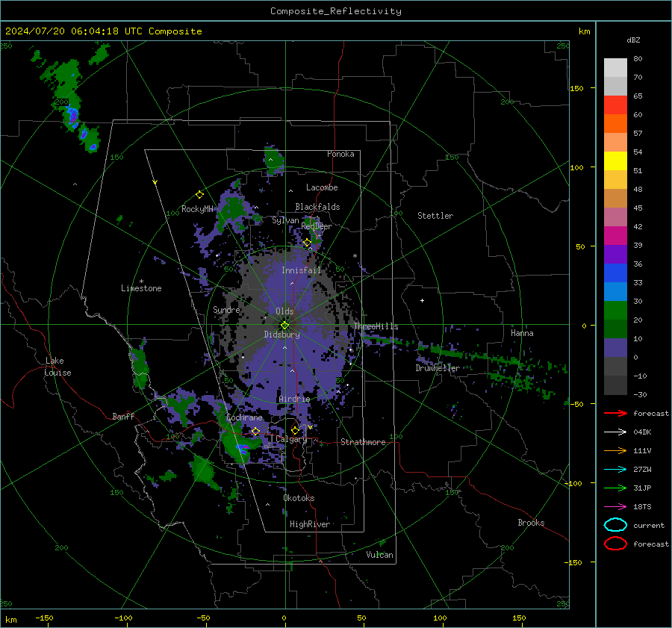Click the RockyMH label
Viewport: 672px width, 628px height.
pos(197,209)
